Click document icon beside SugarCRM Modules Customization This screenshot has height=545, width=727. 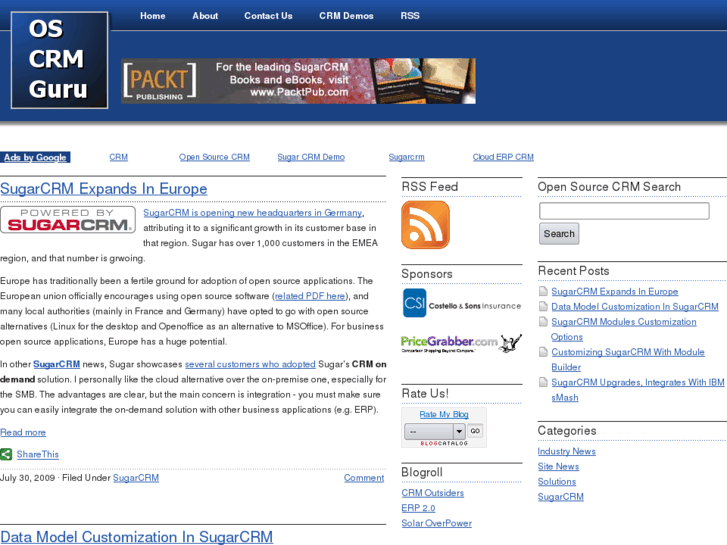[x=543, y=322]
